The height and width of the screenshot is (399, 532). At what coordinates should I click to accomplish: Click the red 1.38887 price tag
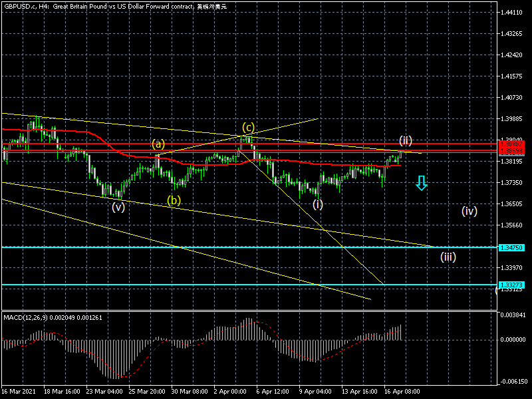[514, 144]
